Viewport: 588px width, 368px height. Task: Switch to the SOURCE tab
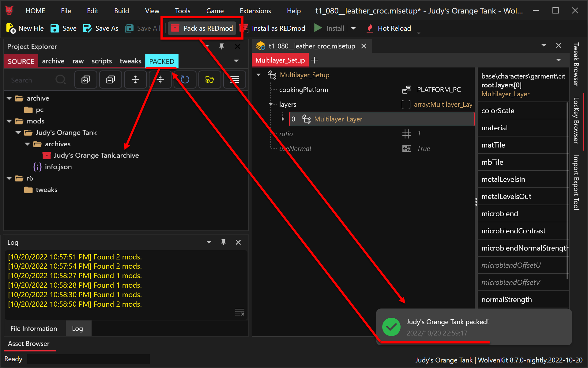(21, 61)
